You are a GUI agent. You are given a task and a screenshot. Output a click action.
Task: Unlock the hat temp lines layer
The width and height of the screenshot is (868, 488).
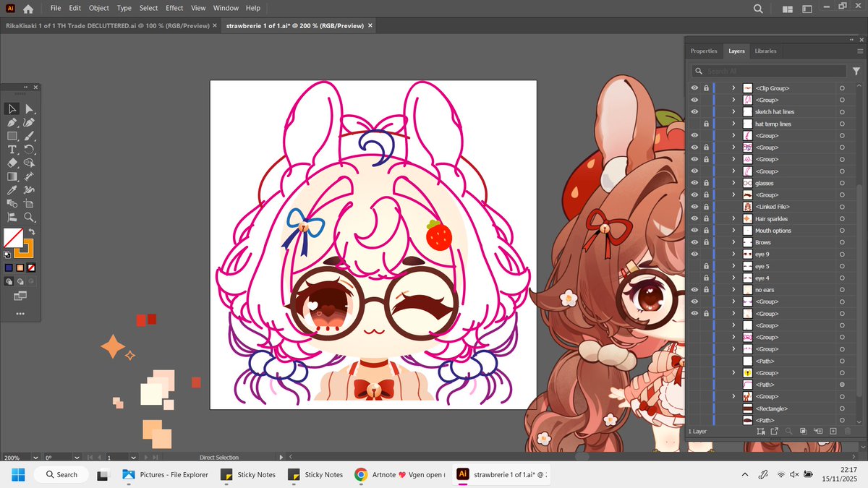[706, 124]
